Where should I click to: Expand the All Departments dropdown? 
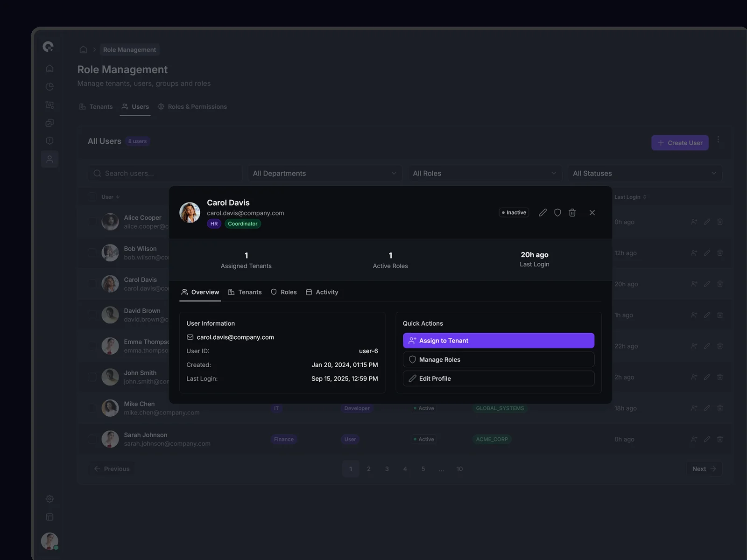[324, 174]
